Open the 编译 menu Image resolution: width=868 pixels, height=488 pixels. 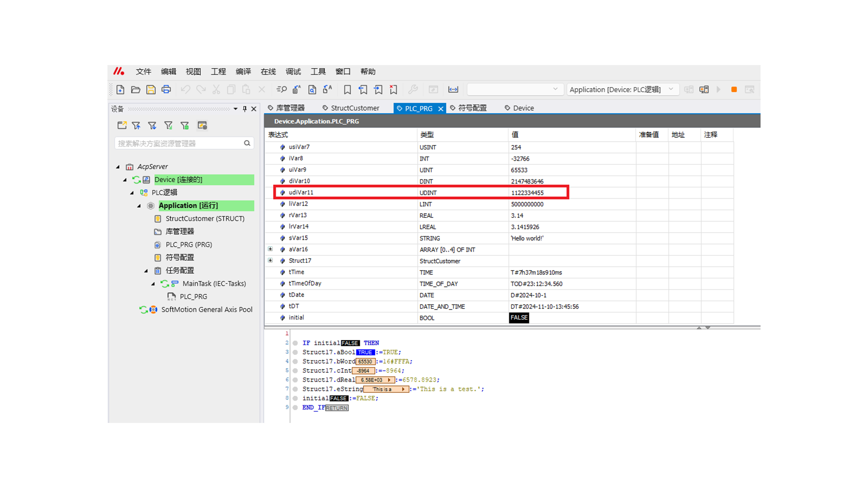coord(243,71)
